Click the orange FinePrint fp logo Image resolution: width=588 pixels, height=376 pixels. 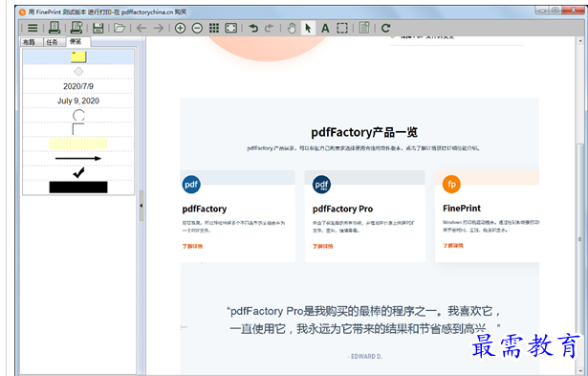451,184
